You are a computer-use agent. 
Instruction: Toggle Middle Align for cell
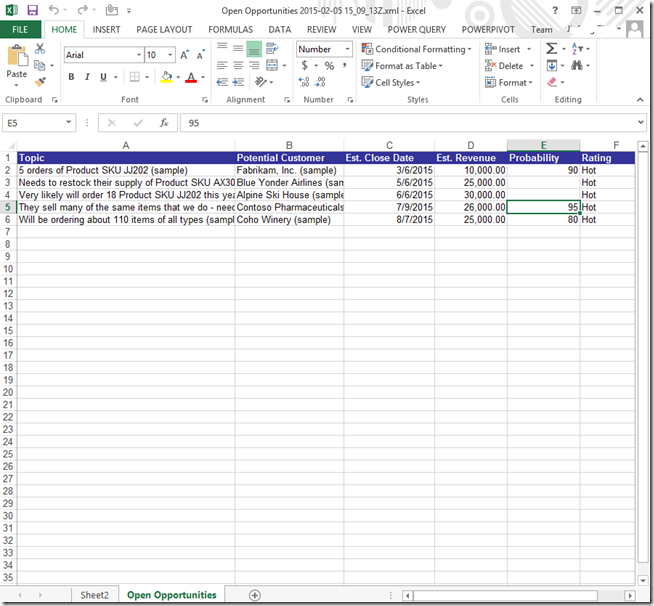pyautogui.click(x=238, y=49)
